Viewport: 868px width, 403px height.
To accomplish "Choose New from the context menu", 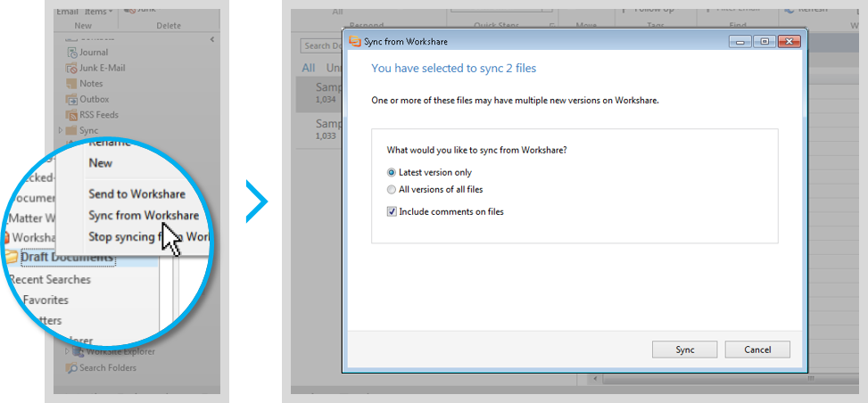I will [101, 163].
